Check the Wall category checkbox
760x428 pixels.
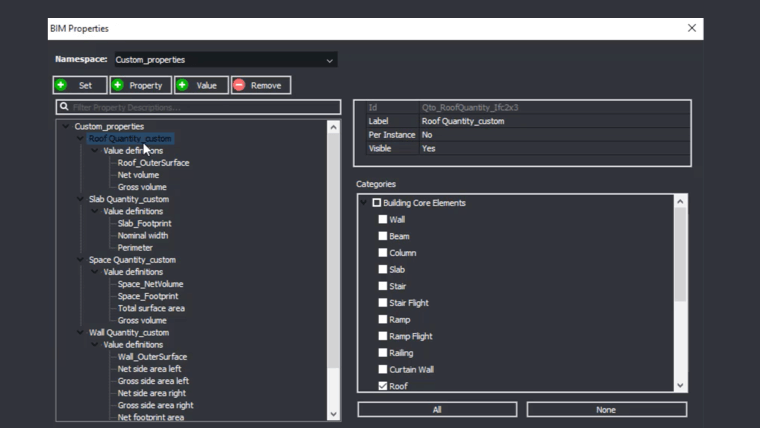tap(383, 219)
